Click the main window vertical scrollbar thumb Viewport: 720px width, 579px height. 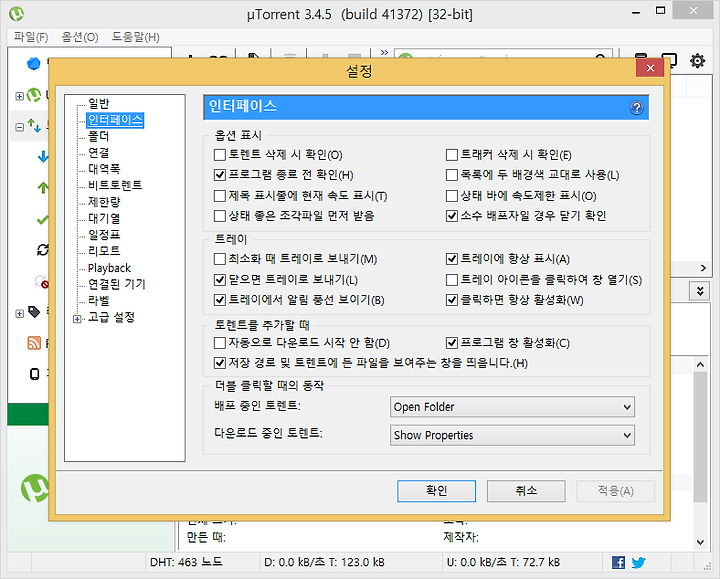[700, 437]
